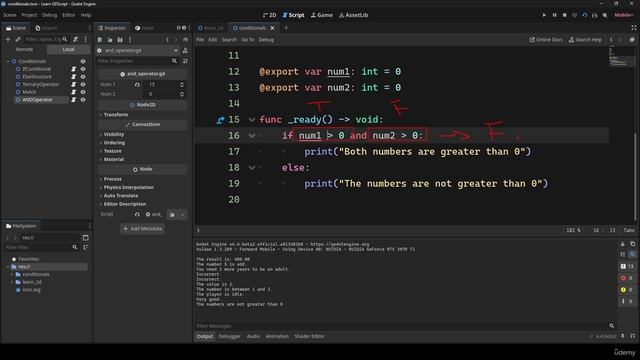Open script icon on ANDOperator node

pyautogui.click(x=74, y=100)
